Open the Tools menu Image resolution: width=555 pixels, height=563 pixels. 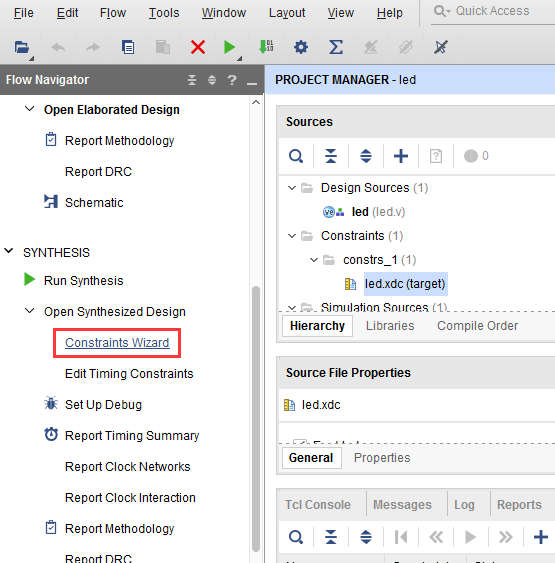click(164, 13)
